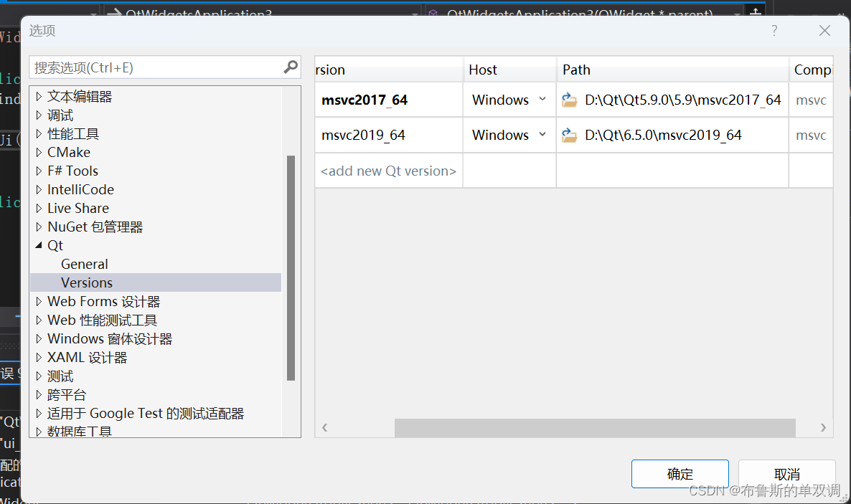Screen dimensions: 851x504
Task: Click the browse folder icon beside msvc2017_64 path
Action: (569, 100)
